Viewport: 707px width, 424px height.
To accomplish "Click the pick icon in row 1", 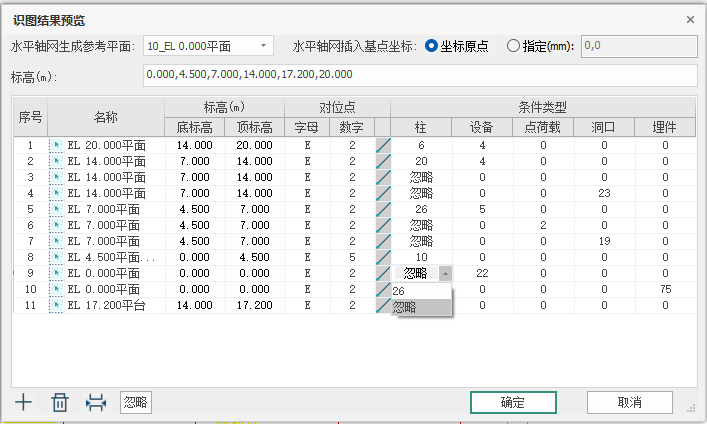I will (x=57, y=146).
